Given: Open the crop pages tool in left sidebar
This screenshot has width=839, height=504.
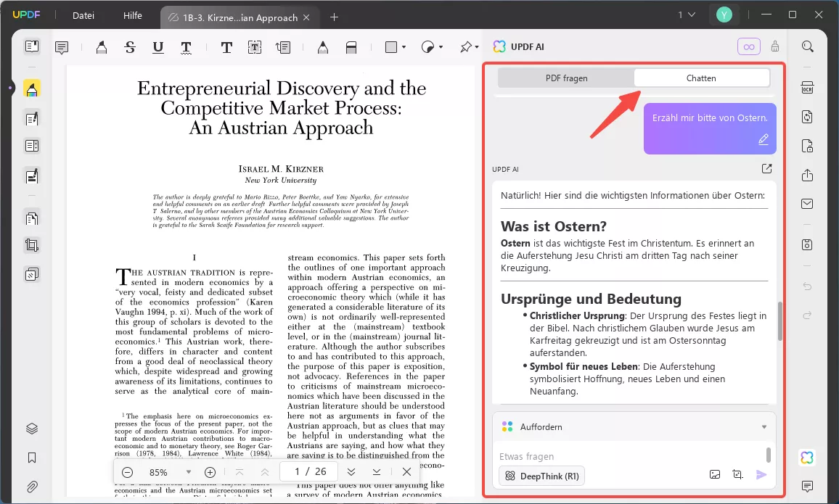Looking at the screenshot, I should click(32, 245).
